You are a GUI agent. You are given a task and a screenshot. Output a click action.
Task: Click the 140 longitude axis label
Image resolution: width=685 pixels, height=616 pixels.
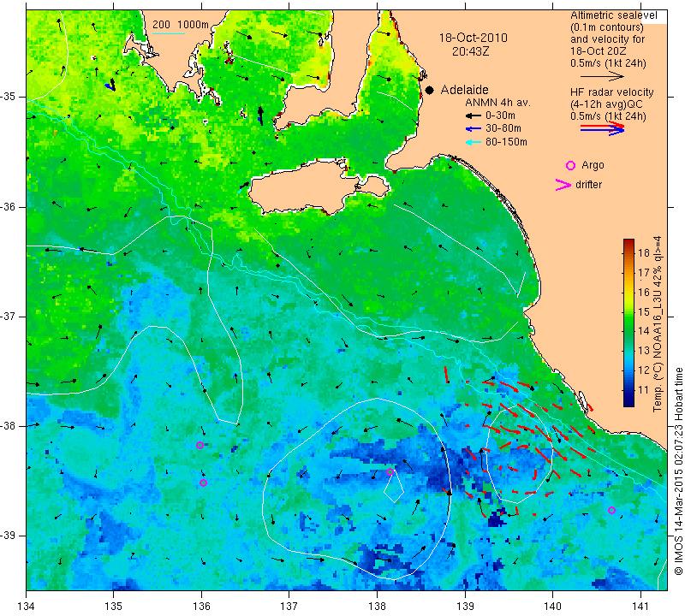[x=552, y=607]
